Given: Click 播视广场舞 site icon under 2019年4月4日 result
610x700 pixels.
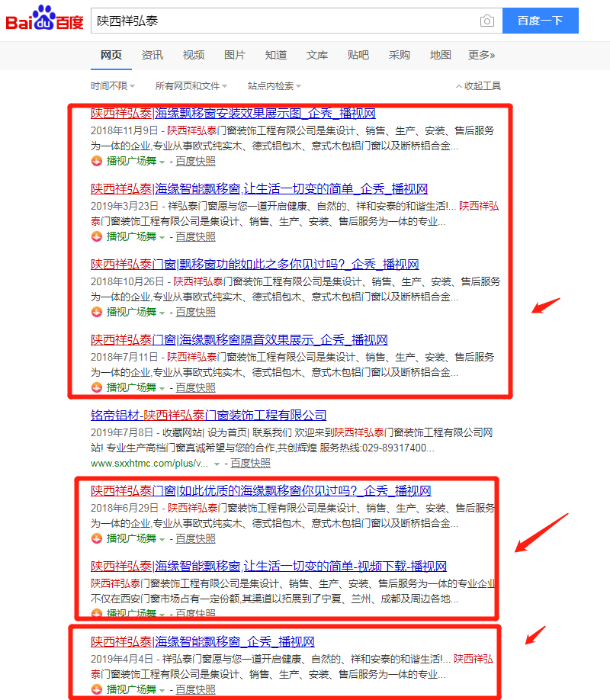Looking at the screenshot, I should coord(97,689).
